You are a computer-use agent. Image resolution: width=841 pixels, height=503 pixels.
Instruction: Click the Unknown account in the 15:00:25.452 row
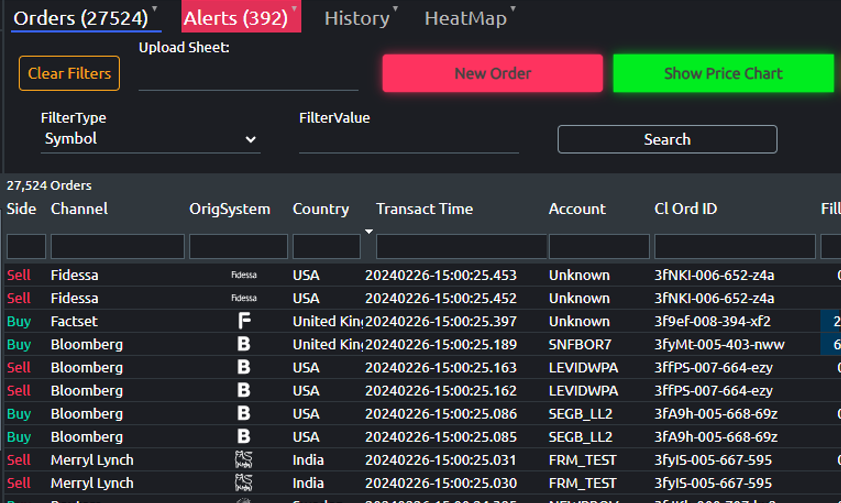point(579,298)
